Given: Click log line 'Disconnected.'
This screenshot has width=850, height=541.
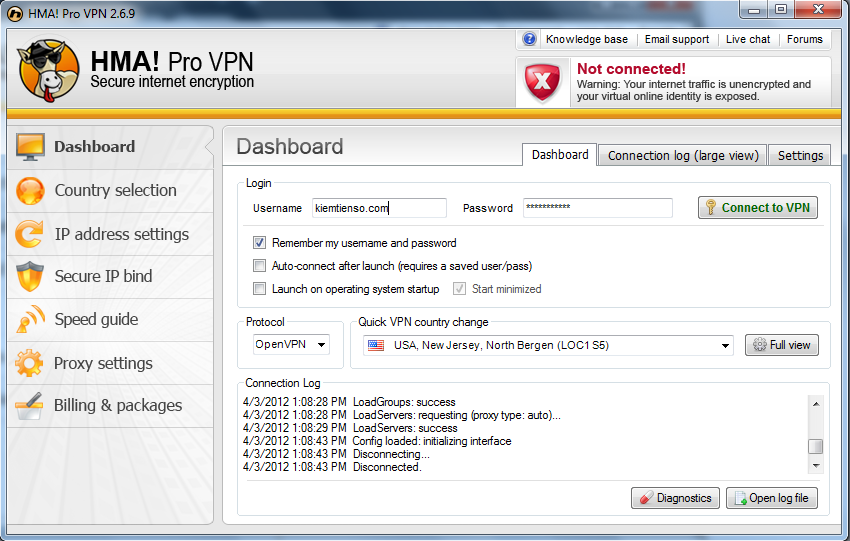Looking at the screenshot, I should pyautogui.click(x=387, y=467).
